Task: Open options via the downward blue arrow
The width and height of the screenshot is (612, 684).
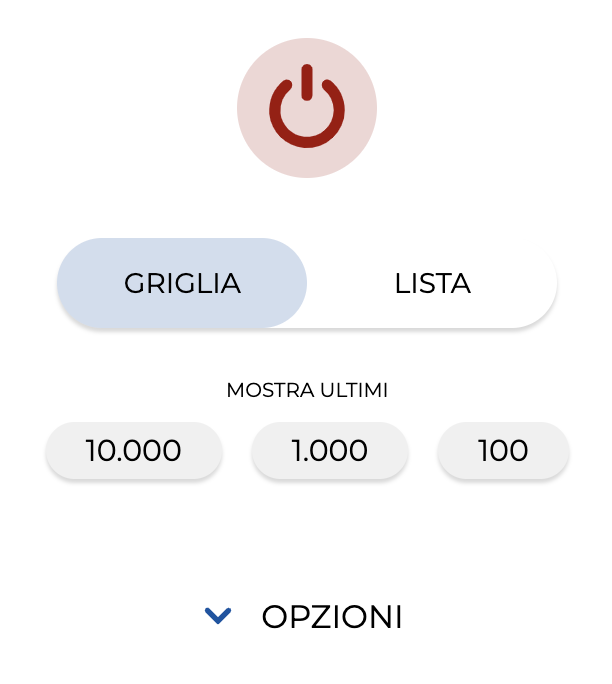Action: [218, 616]
